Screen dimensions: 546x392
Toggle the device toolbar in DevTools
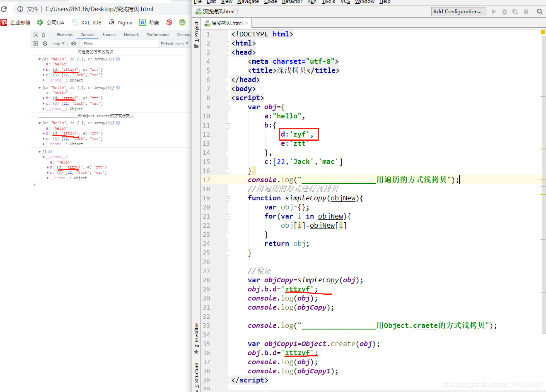(x=45, y=35)
